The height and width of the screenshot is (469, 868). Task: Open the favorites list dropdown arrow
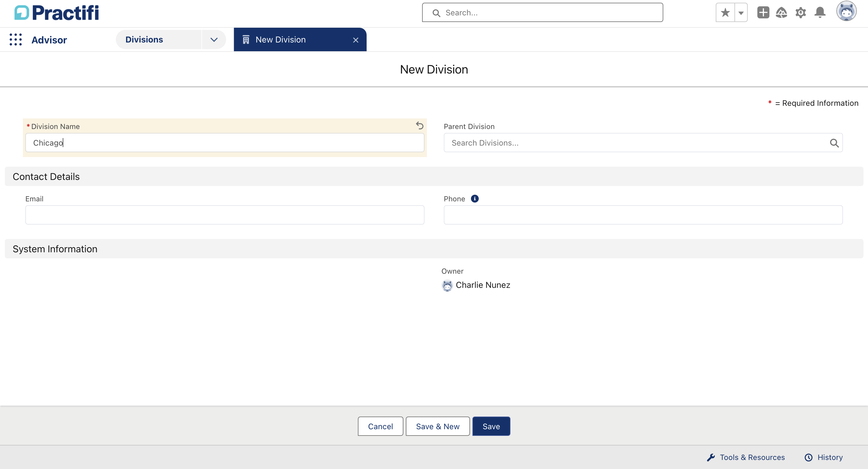pos(741,12)
